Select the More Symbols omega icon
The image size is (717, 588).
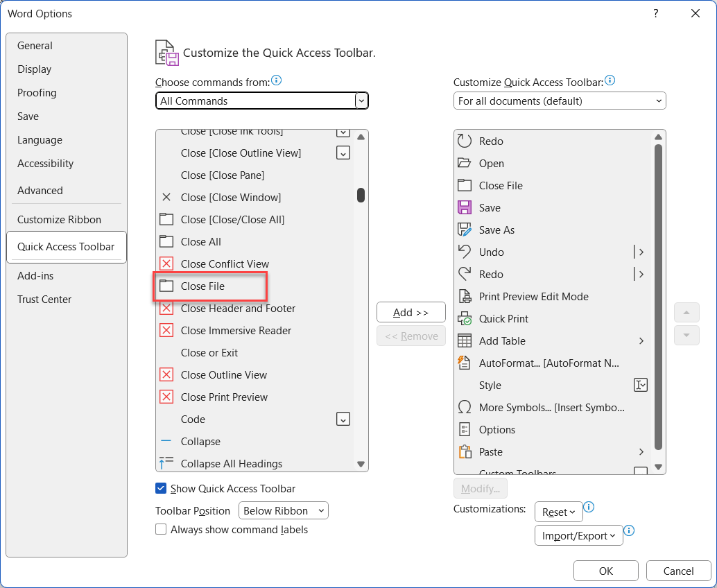coord(465,407)
